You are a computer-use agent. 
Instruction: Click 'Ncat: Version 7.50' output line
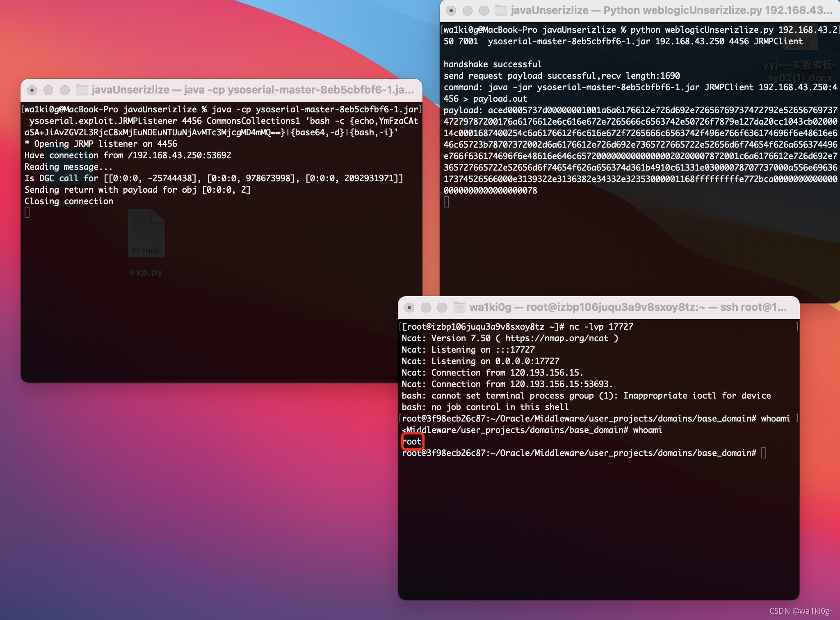coord(510,338)
